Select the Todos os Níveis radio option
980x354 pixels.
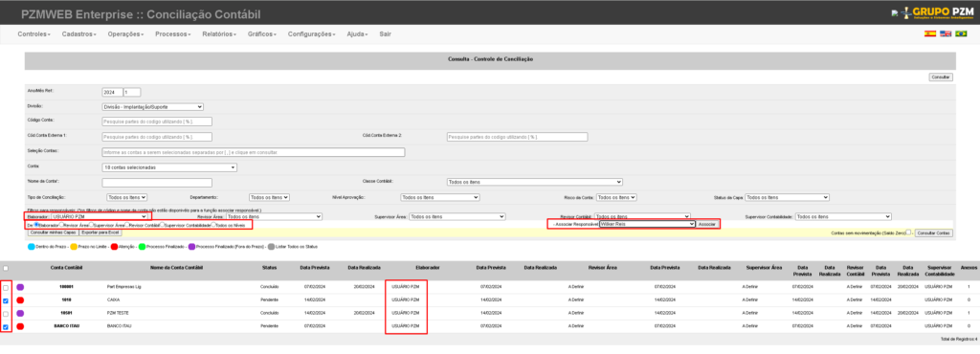pyautogui.click(x=213, y=224)
